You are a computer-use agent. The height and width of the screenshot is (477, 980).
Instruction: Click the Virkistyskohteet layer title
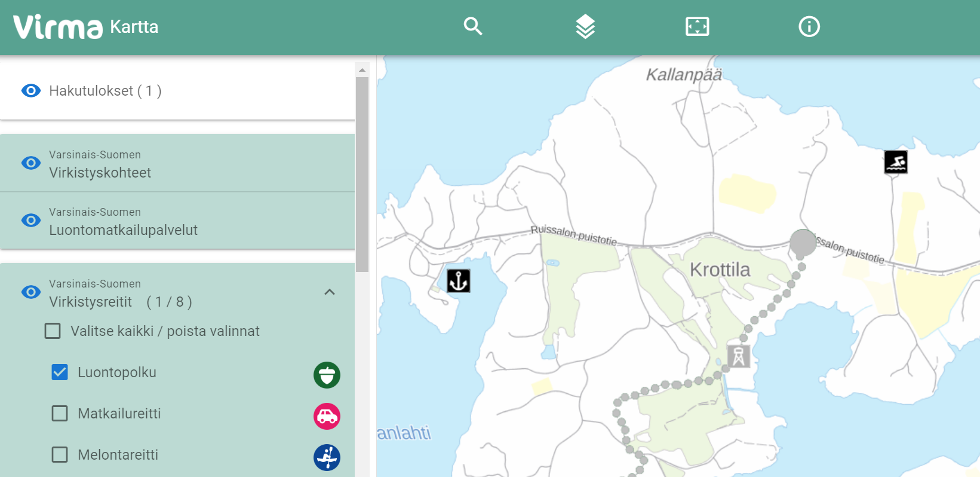tap(100, 173)
